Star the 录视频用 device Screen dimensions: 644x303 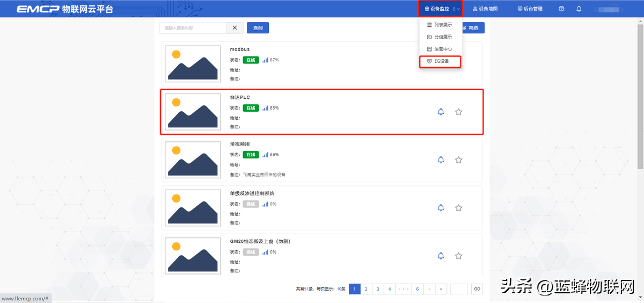click(458, 160)
